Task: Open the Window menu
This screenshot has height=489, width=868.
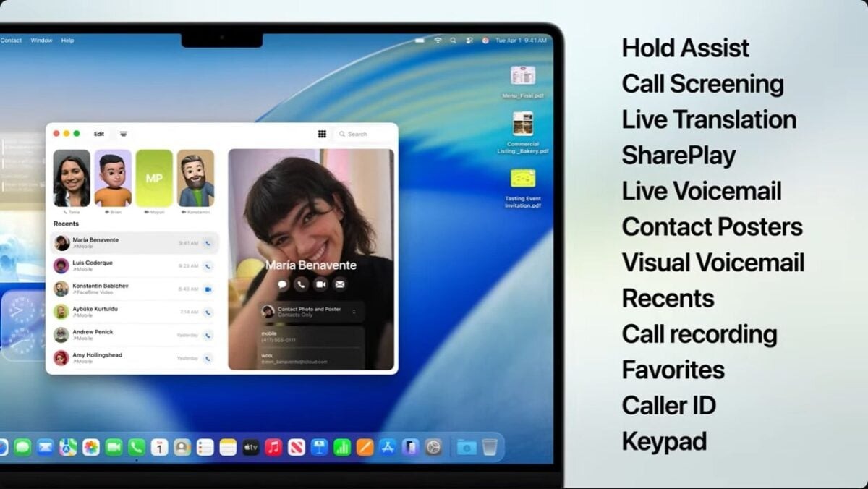Action: pyautogui.click(x=41, y=41)
